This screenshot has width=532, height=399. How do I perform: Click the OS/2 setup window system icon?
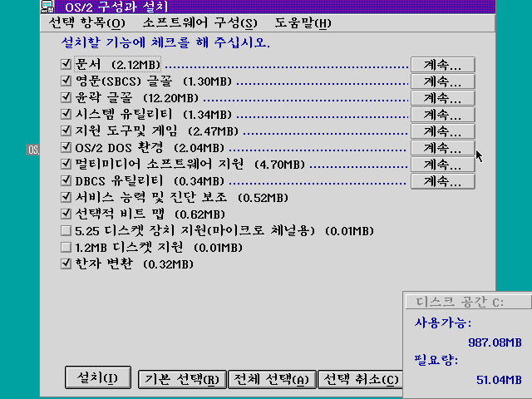coord(47,7)
